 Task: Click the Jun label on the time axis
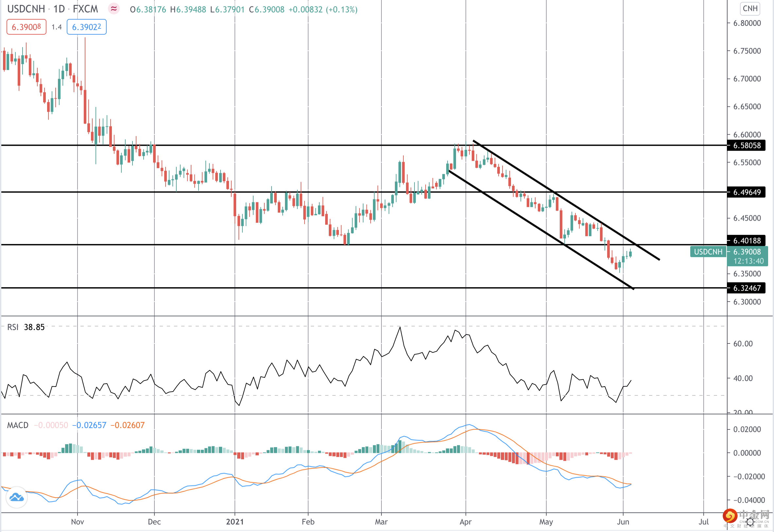[623, 522]
